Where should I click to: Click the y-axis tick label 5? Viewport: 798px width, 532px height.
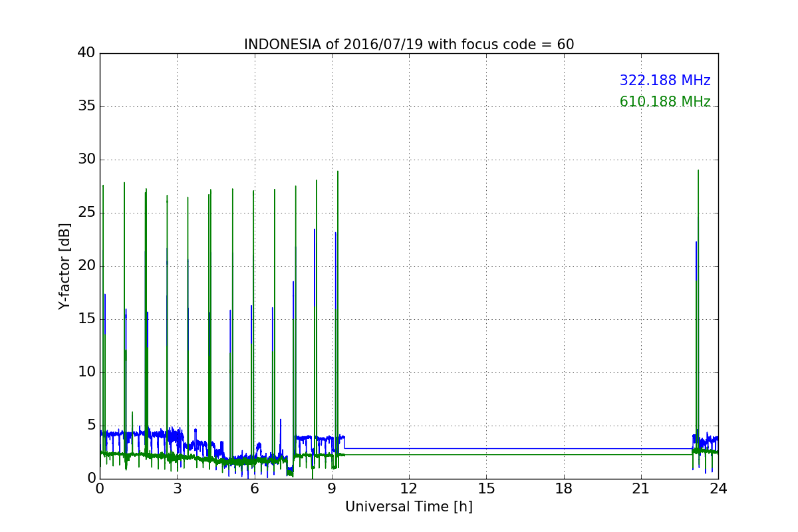90,426
